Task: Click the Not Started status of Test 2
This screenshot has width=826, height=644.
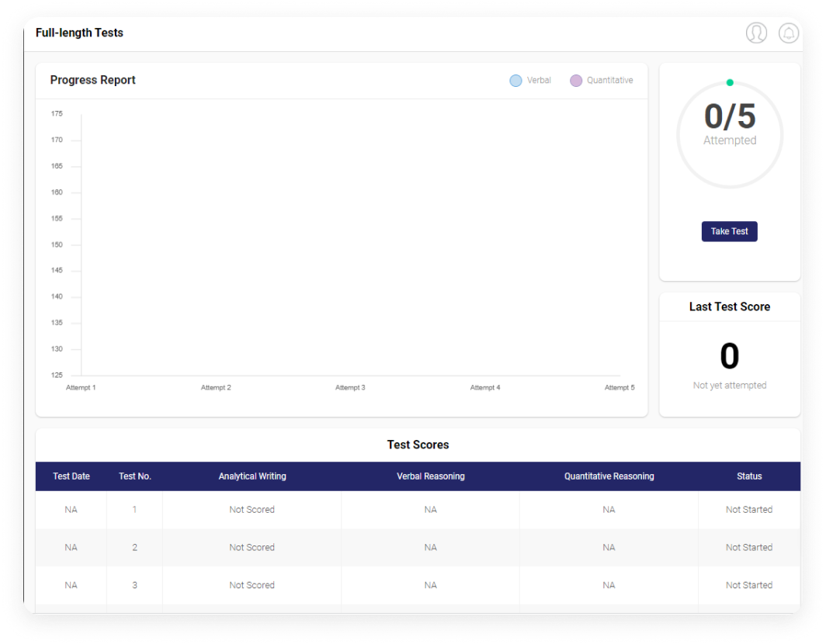Action: pos(748,547)
